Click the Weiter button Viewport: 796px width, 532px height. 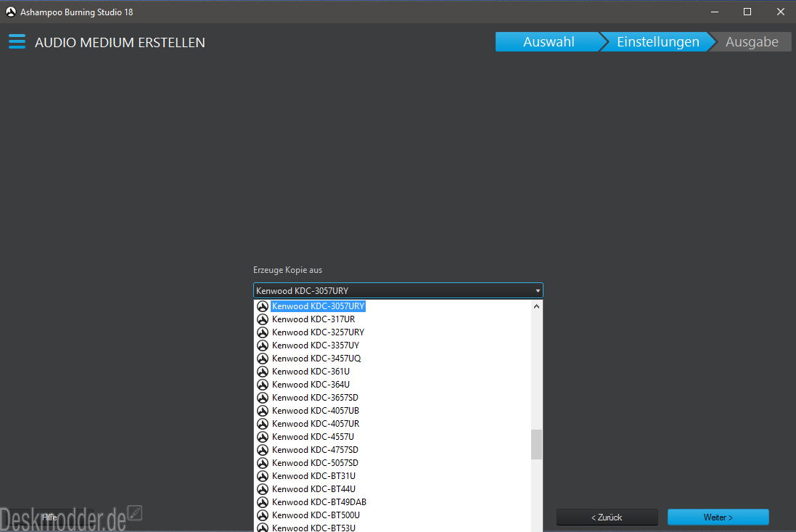718,517
